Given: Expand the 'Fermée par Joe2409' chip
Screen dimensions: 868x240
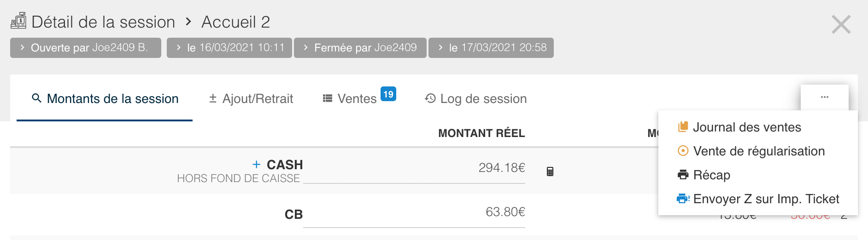Looking at the screenshot, I should [360, 48].
